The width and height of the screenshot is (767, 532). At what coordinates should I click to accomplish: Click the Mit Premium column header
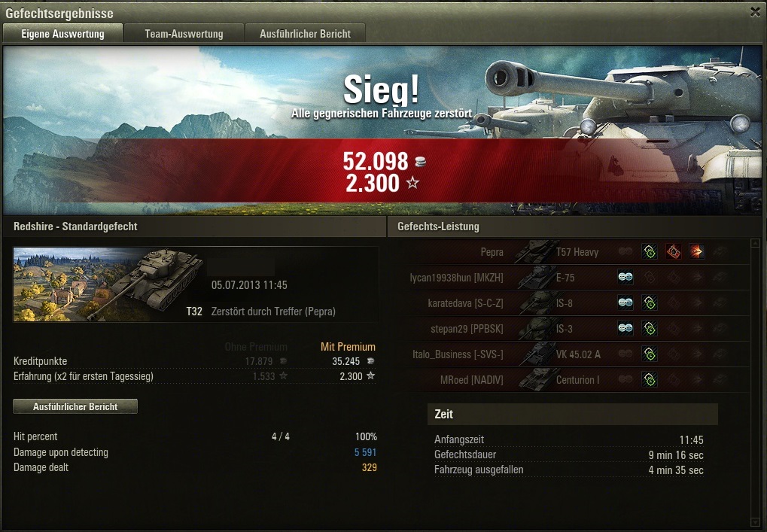click(x=348, y=347)
